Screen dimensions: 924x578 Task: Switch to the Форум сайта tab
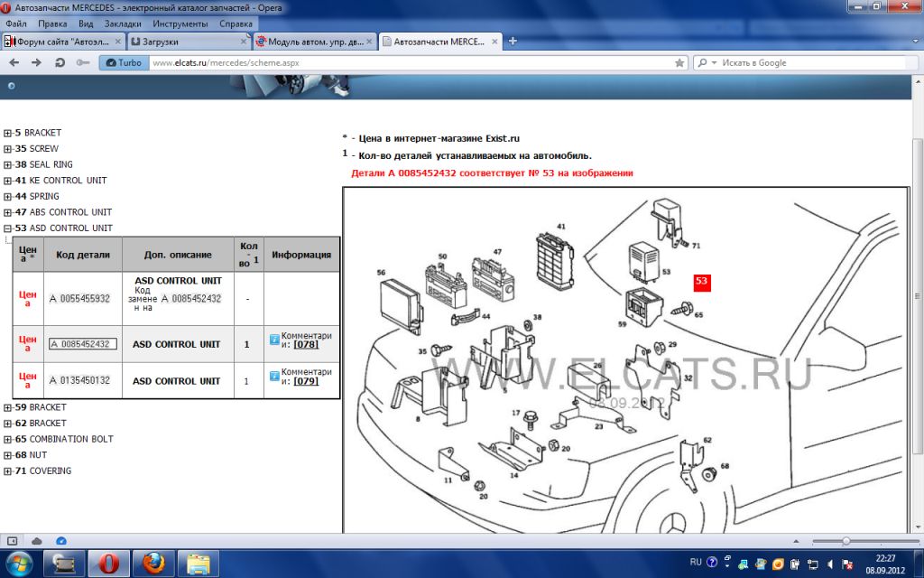[63, 42]
